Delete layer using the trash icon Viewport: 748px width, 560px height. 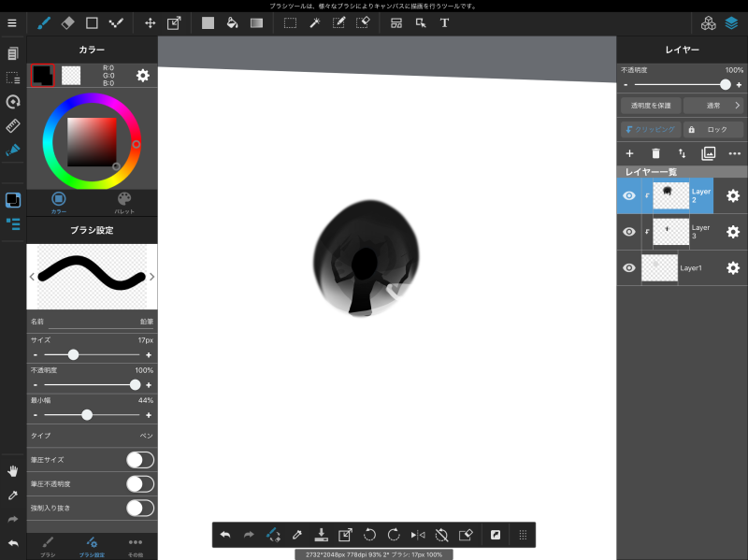[x=655, y=153]
